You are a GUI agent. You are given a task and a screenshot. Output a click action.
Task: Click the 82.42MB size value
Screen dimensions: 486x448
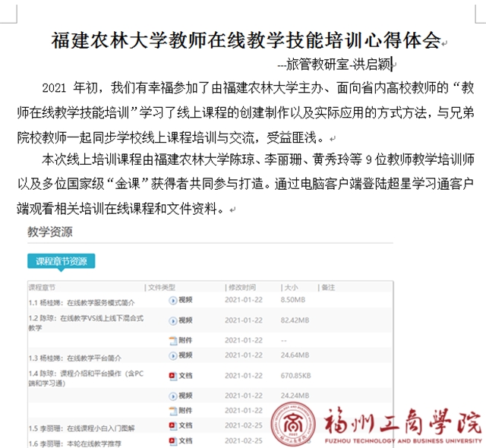tap(295, 320)
